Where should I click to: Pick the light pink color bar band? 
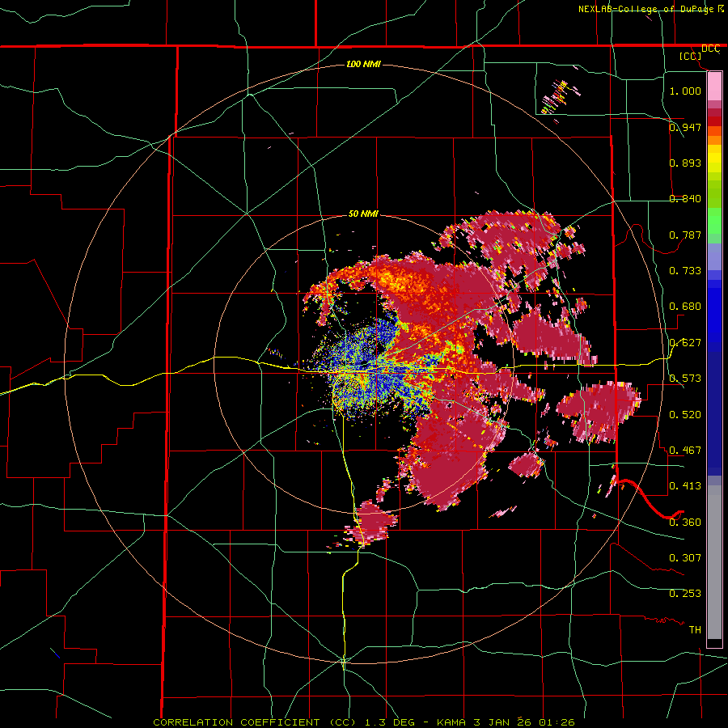click(x=714, y=86)
